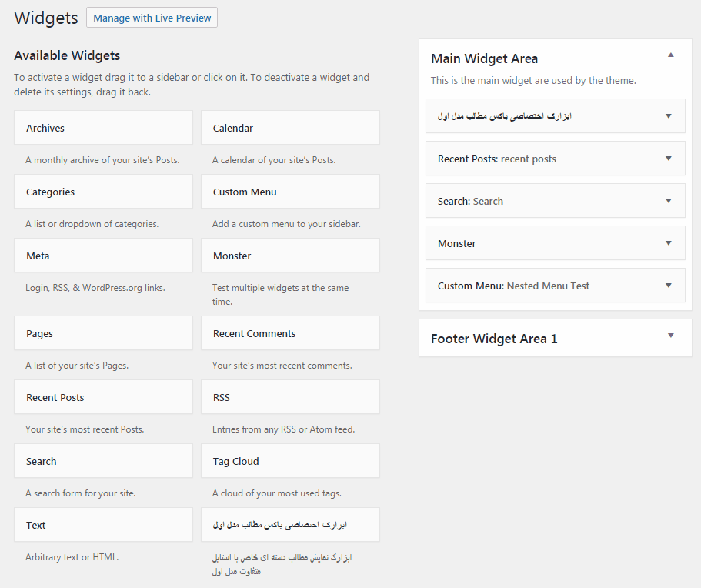Click the Search: Search widget title
Image resolution: width=701 pixels, height=588 pixels.
point(470,201)
